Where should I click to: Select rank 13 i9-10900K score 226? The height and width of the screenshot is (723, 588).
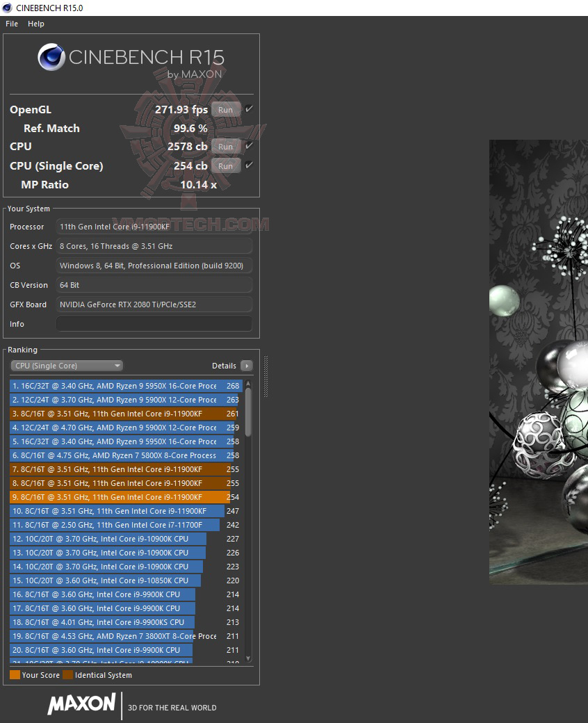coord(126,553)
